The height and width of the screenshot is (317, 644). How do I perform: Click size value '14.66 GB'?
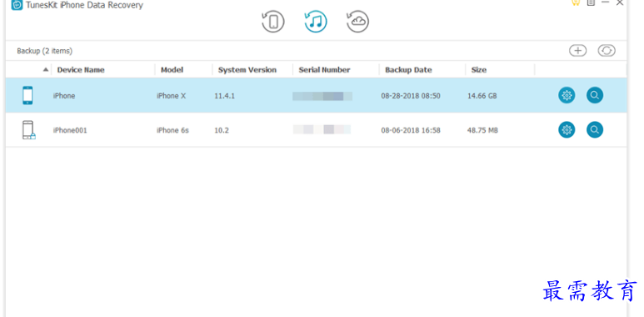pos(482,96)
